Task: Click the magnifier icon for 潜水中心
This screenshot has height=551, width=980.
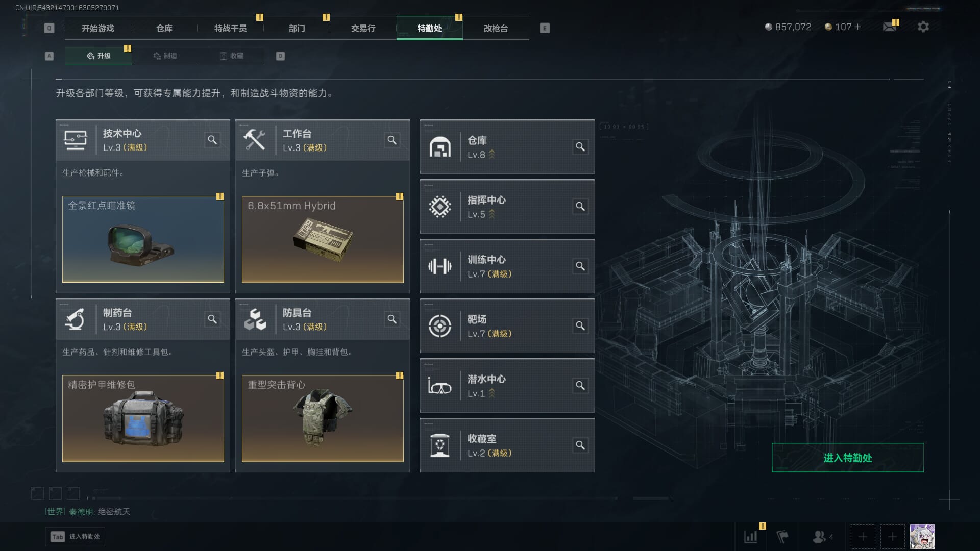Action: click(580, 386)
